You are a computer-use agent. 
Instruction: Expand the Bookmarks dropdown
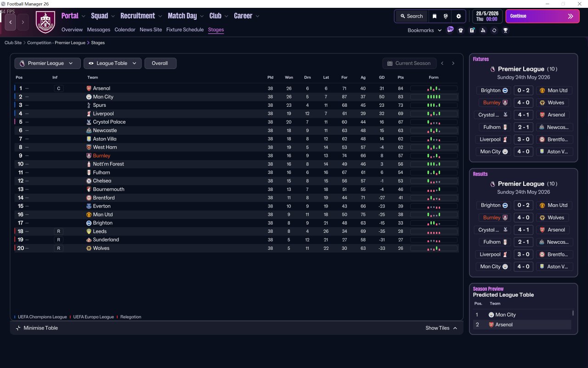[x=424, y=30]
